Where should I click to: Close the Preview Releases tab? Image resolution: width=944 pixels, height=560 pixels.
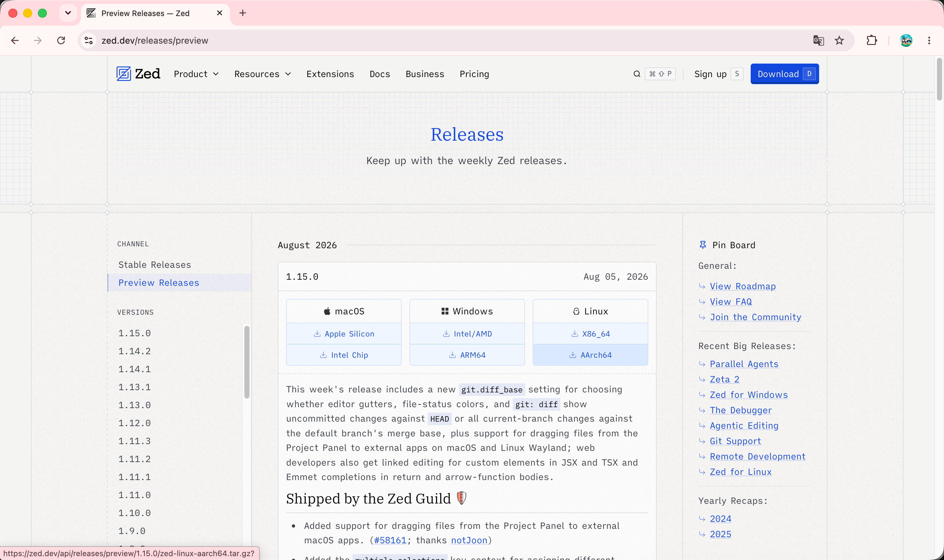point(220,13)
